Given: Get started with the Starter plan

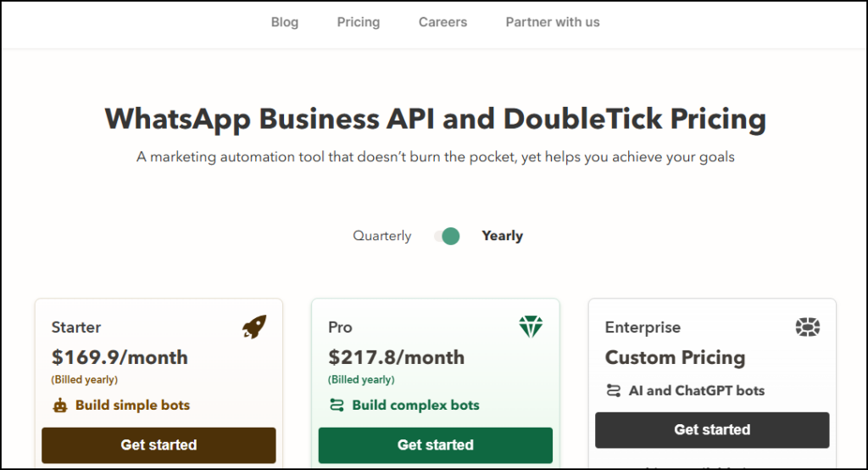Looking at the screenshot, I should coord(159,445).
